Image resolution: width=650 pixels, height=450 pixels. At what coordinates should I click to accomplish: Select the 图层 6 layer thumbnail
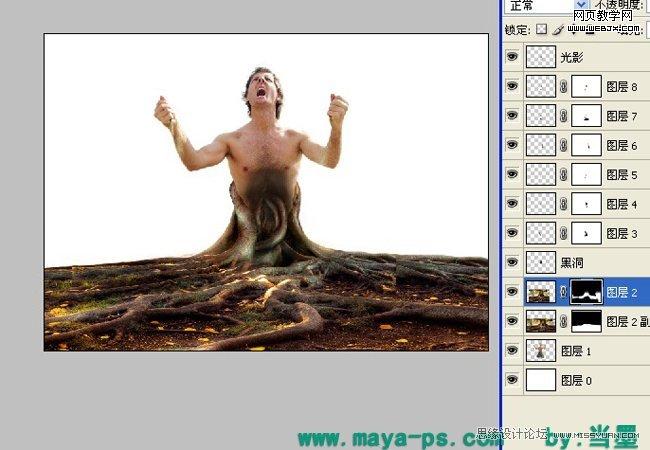[541, 145]
